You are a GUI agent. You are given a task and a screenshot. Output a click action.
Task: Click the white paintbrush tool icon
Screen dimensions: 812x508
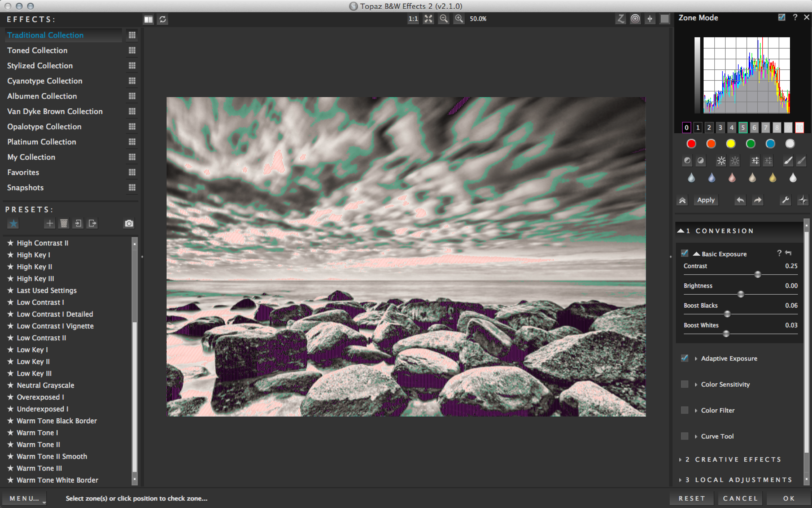pyautogui.click(x=788, y=161)
